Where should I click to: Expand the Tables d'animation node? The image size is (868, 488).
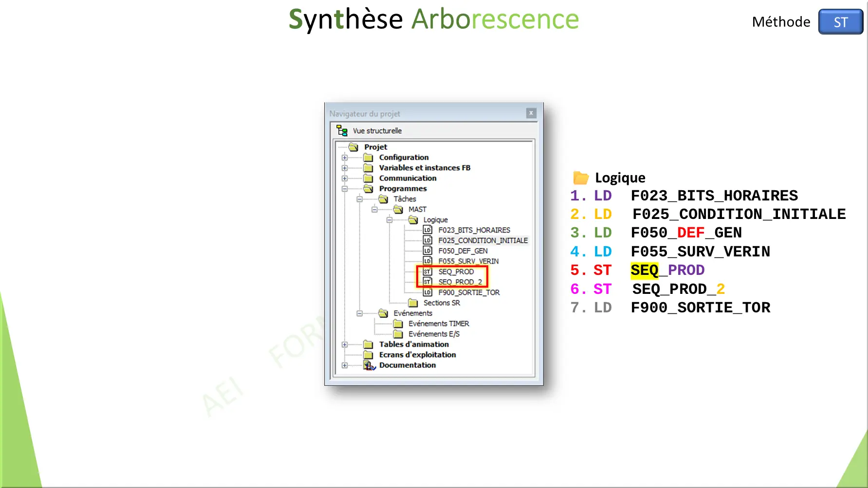click(x=344, y=344)
